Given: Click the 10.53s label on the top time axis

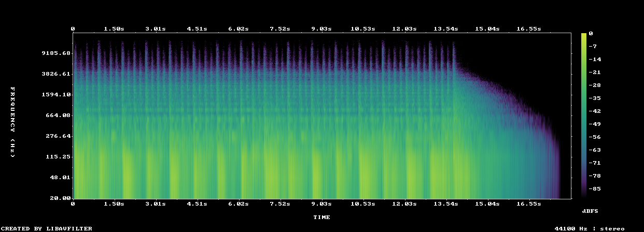Looking at the screenshot, I should point(363,29).
